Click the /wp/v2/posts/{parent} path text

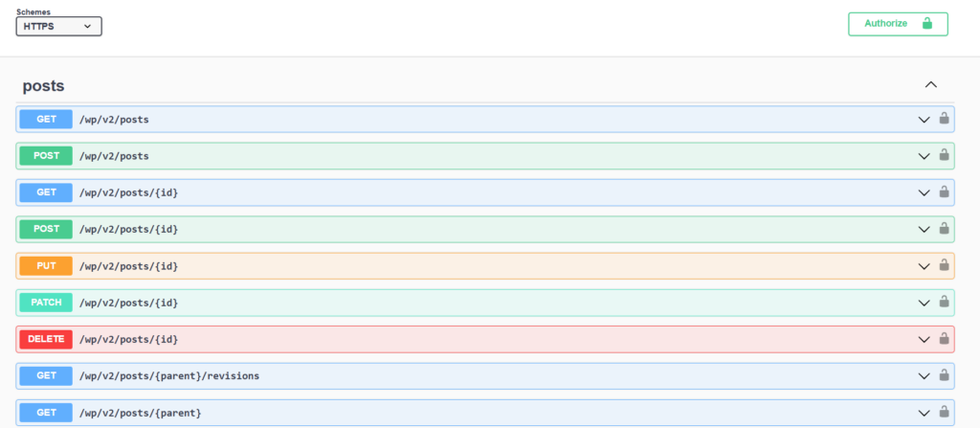pyautogui.click(x=140, y=413)
